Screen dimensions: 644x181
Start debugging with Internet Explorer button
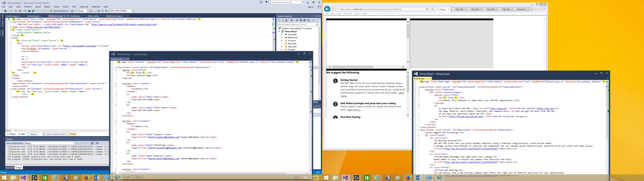pos(59,11)
